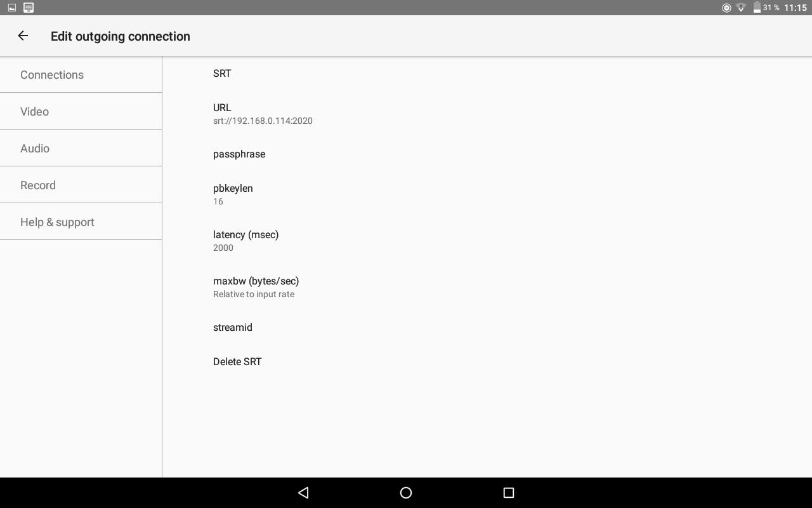Open recent apps square button
This screenshot has width=812, height=508.
tap(508, 493)
